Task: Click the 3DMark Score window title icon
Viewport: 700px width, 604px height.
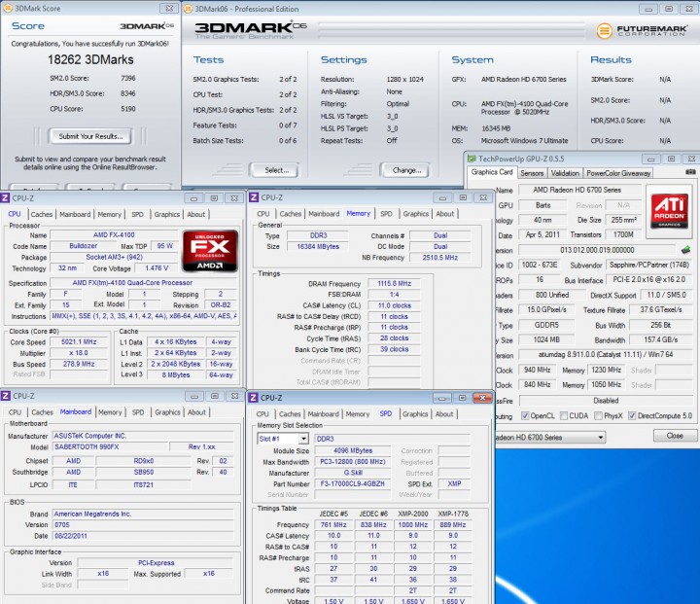Action: pyautogui.click(x=8, y=8)
